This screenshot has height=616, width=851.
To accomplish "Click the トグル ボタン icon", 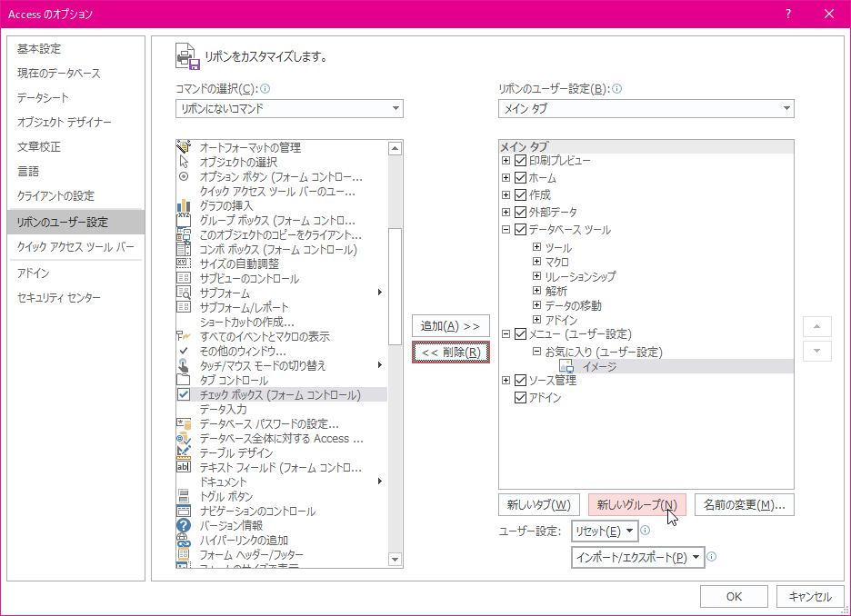I will 184,496.
